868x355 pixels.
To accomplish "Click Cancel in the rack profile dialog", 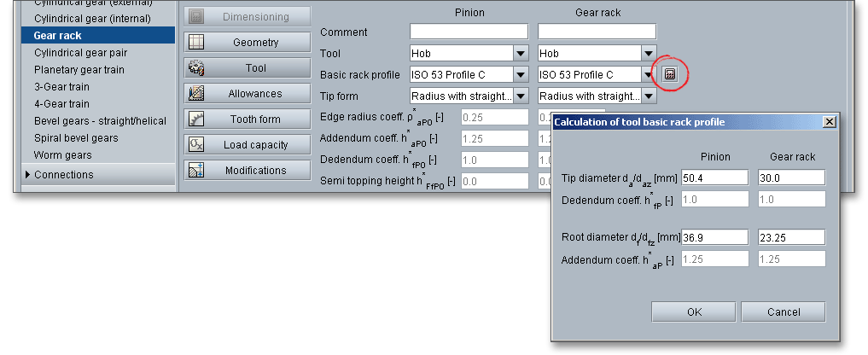I will (x=783, y=312).
